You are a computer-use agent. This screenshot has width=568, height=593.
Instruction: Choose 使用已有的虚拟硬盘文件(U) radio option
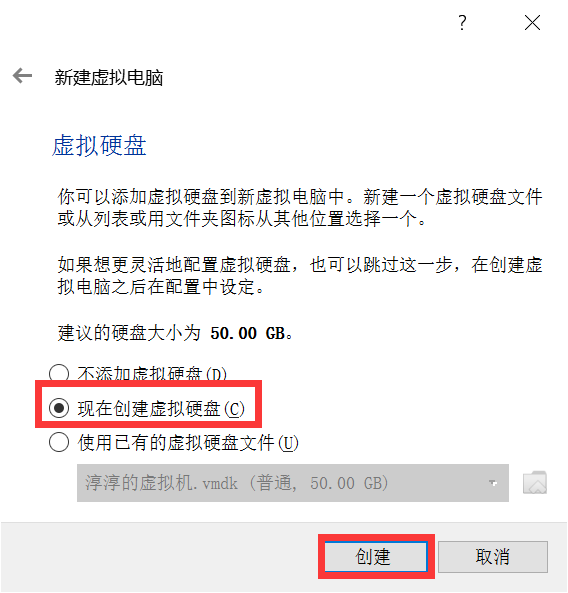click(x=59, y=442)
